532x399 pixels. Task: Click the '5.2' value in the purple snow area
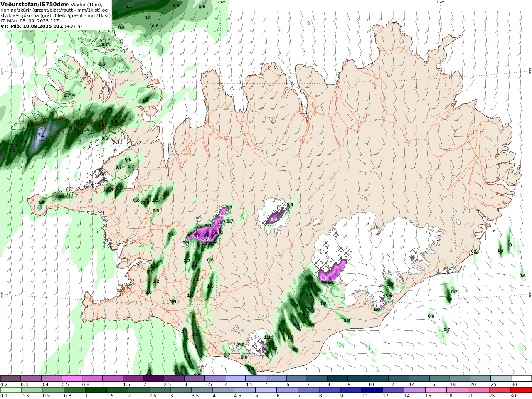coord(206,239)
